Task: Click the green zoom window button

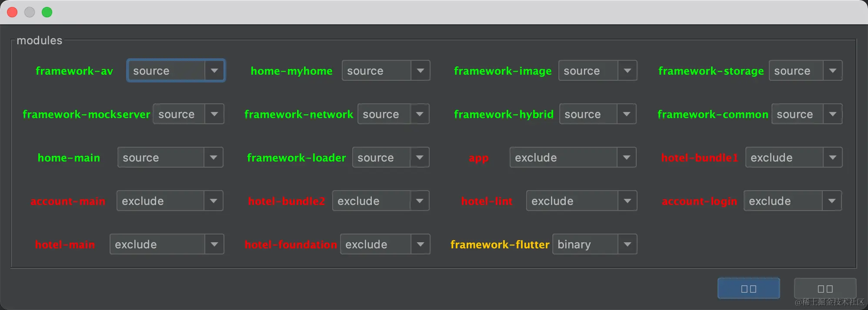Action: pyautogui.click(x=47, y=12)
